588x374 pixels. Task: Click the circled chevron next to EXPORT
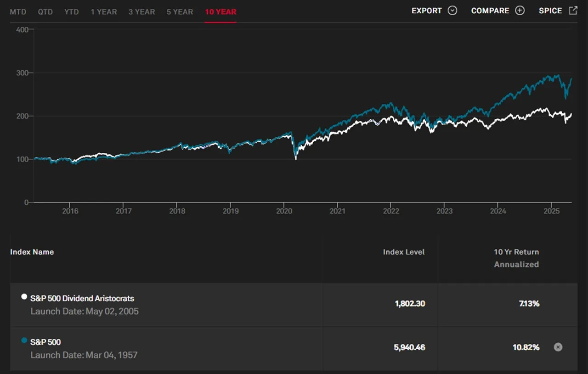452,11
